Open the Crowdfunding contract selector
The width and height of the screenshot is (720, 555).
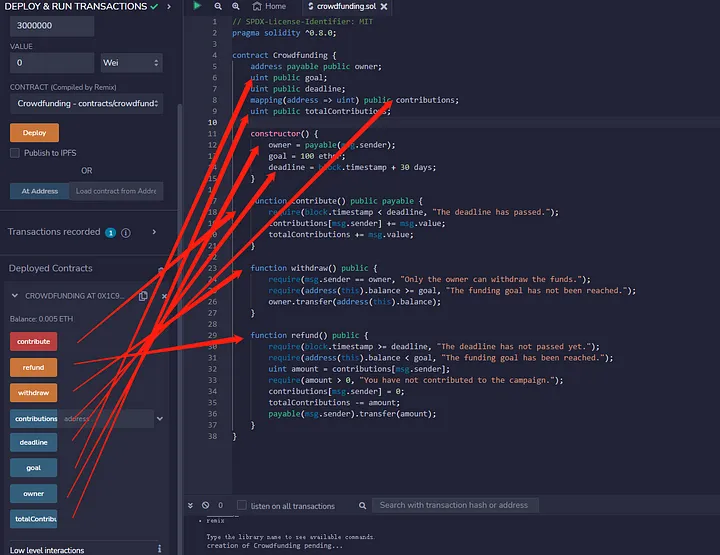[88, 103]
